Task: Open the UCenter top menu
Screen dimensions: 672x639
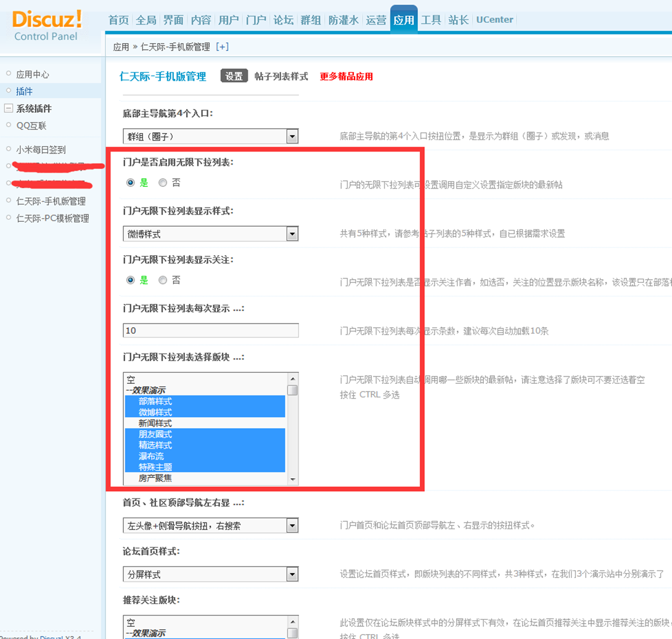Action: (x=494, y=20)
